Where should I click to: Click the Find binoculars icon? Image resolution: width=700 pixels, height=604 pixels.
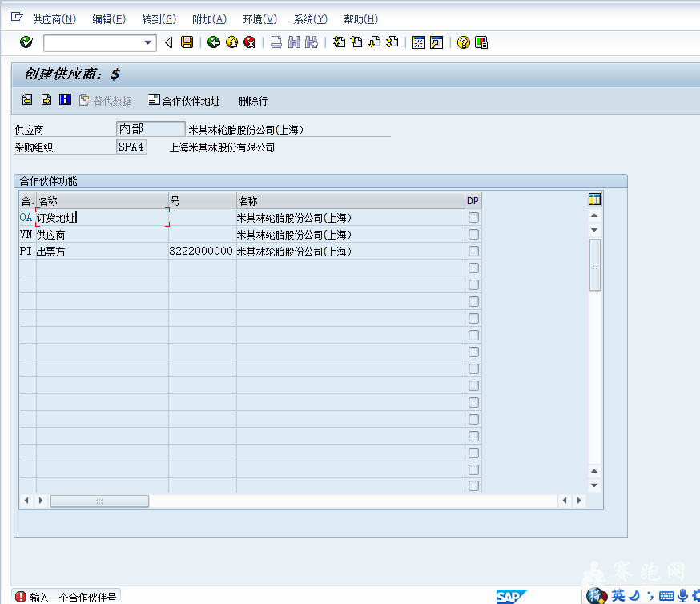[294, 42]
